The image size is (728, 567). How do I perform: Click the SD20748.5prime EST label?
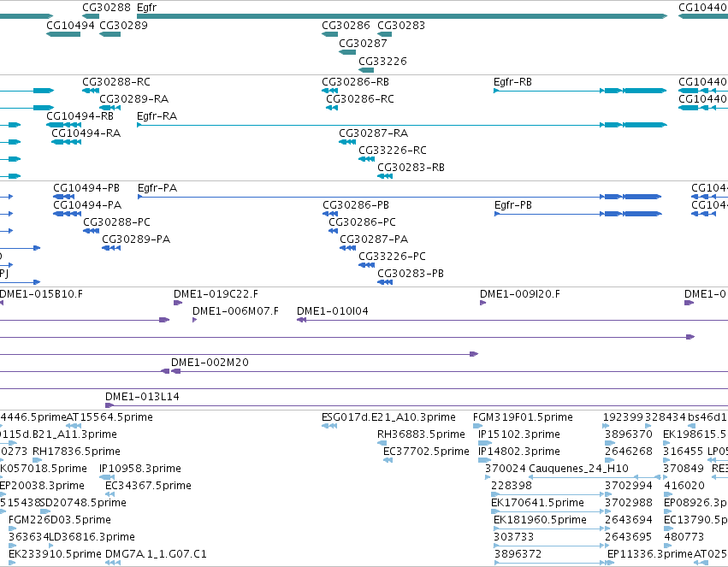[x=83, y=503]
